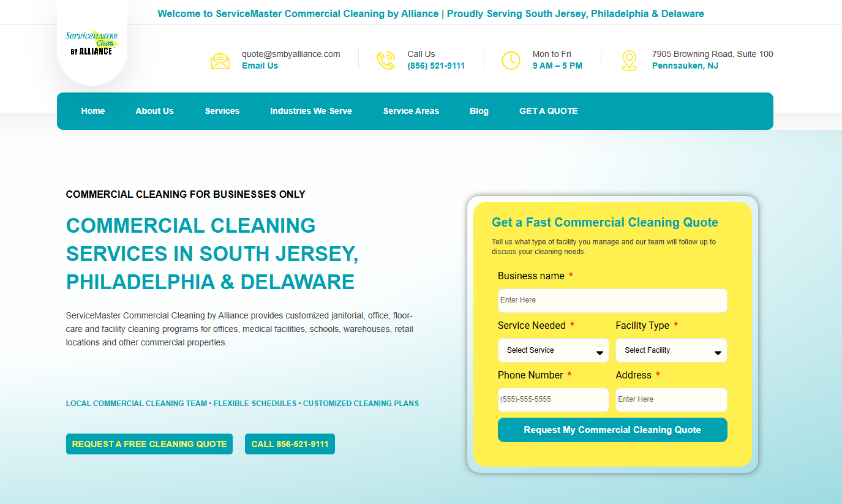The image size is (842, 504).
Task: Click the yellow map pin location icon
Action: (629, 61)
